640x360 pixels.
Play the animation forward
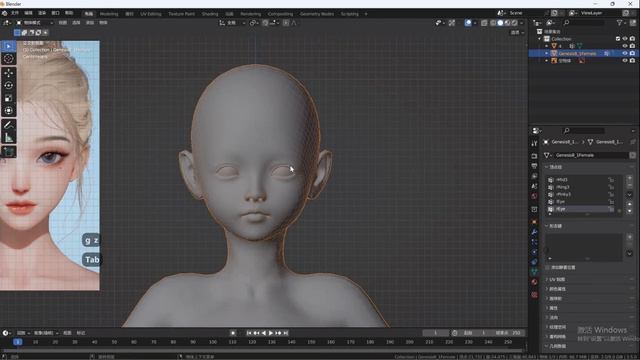pos(271,333)
